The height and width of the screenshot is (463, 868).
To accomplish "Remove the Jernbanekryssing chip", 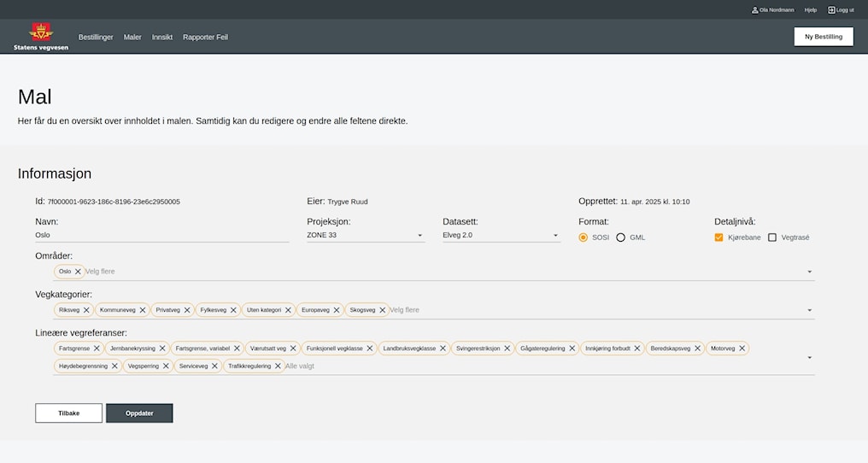I will (162, 349).
